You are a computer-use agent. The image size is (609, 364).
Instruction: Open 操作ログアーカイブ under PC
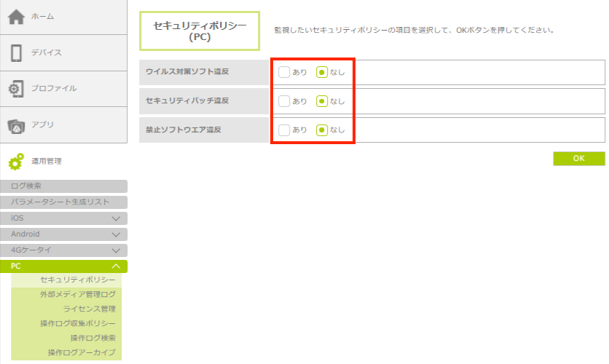[82, 352]
